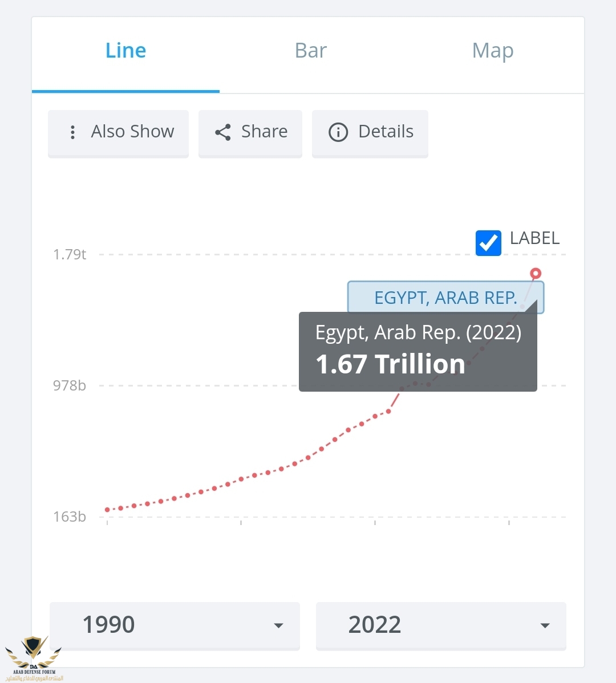Click the 1.67 Trillion tooltip box
616x683 pixels.
[418, 352]
